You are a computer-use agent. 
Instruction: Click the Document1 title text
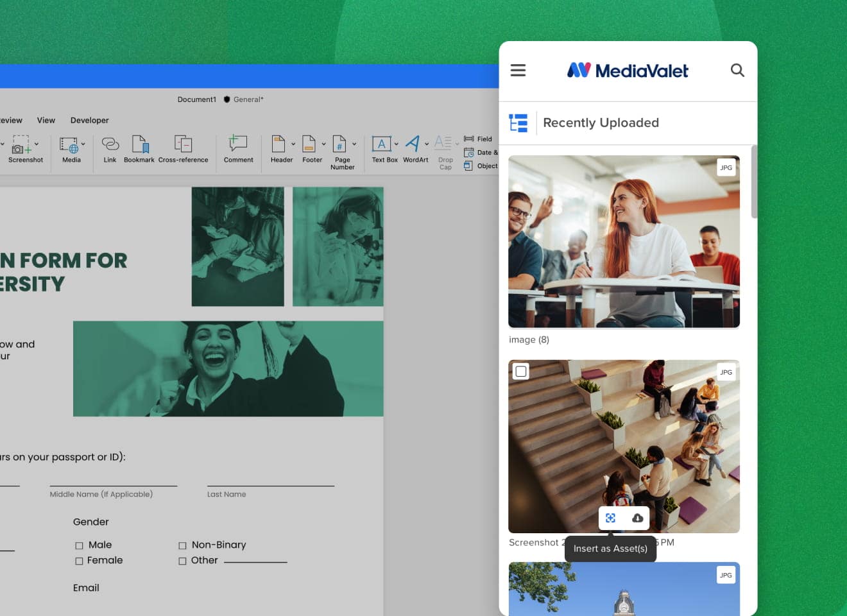(x=197, y=99)
